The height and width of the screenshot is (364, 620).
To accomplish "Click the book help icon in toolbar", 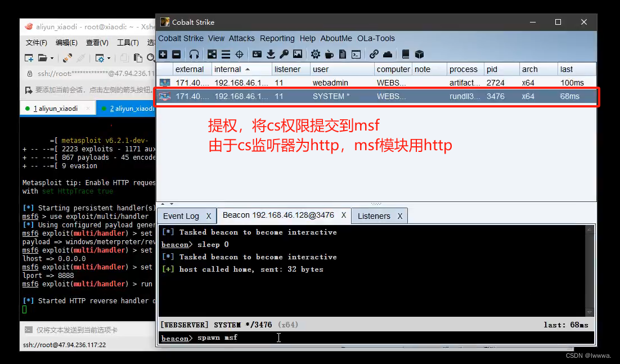I will (405, 54).
